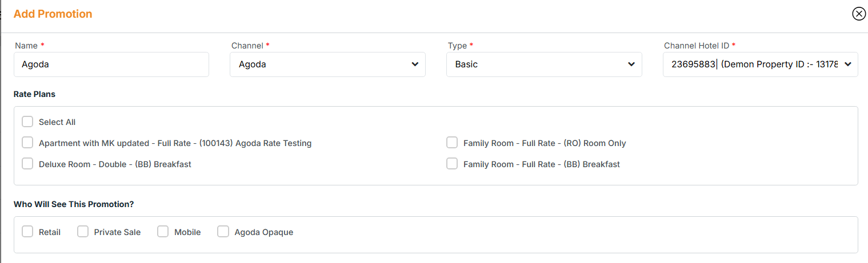Viewport: 868px width, 263px height.
Task: Open the Channel Hotel ID dropdown
Action: tap(760, 64)
